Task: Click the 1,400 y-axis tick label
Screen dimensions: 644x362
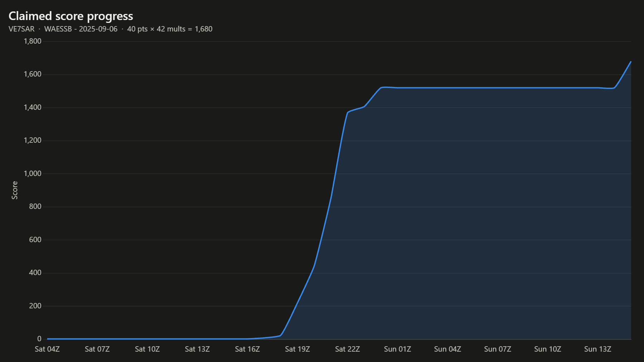Action: 33,107
